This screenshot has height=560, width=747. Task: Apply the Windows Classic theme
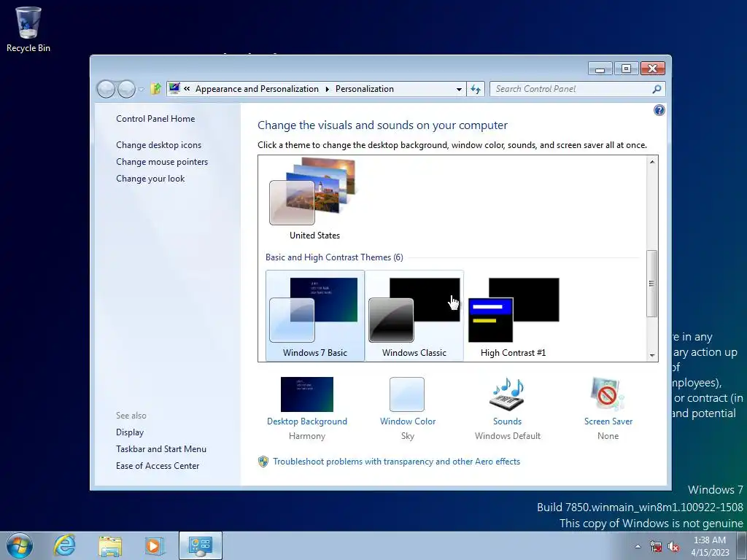tap(414, 316)
